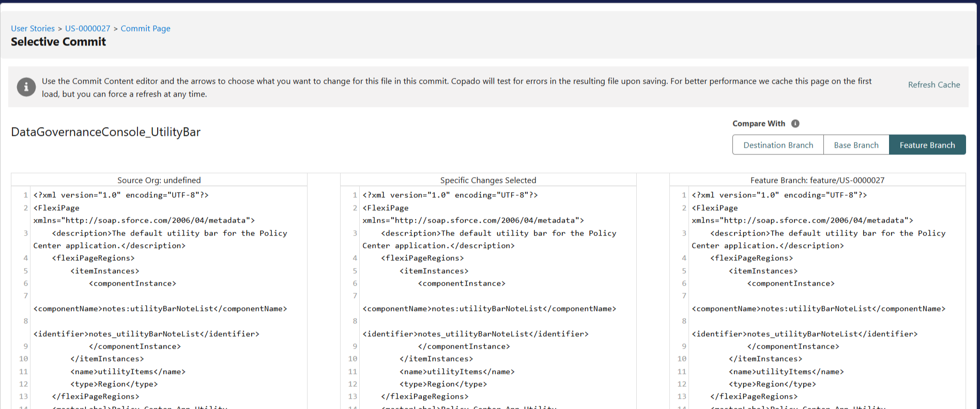
Task: Click line 4 flexiPageRegions in Source Org editor
Action: click(x=93, y=258)
